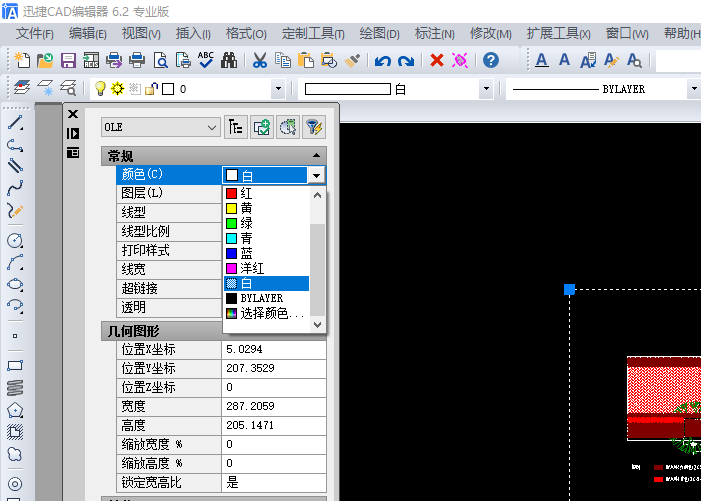The image size is (701, 501).
Task: Pick the cyan 青 color option
Action: click(x=266, y=238)
